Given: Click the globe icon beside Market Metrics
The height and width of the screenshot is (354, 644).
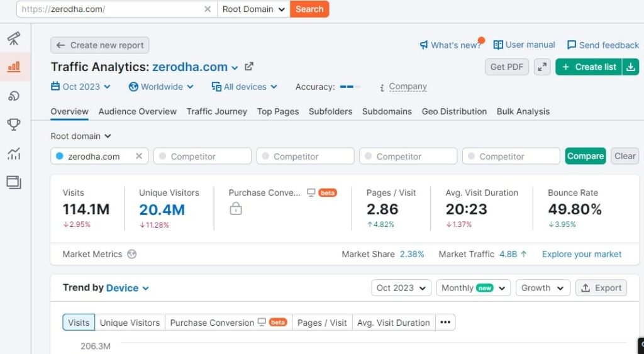Looking at the screenshot, I should 132,254.
